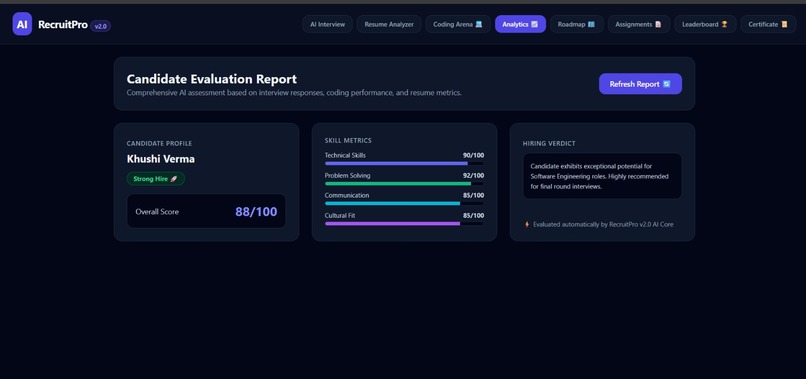806x379 pixels.
Task: Open the AI Interview tab
Action: click(x=327, y=24)
